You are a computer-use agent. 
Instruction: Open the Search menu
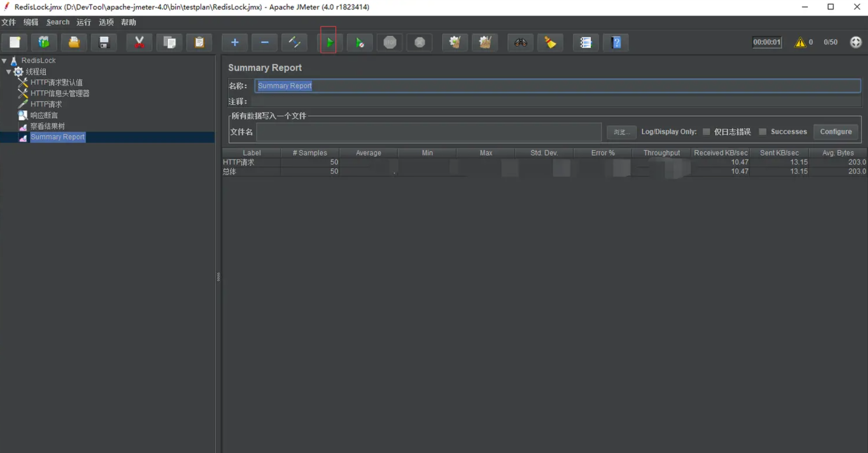[x=58, y=22]
